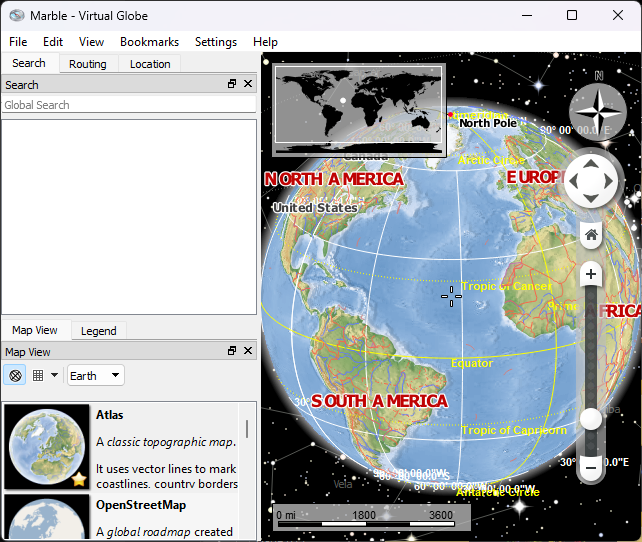This screenshot has height=542, width=642.
Task: Expand the projection options dropdown arrow
Action: 53,376
